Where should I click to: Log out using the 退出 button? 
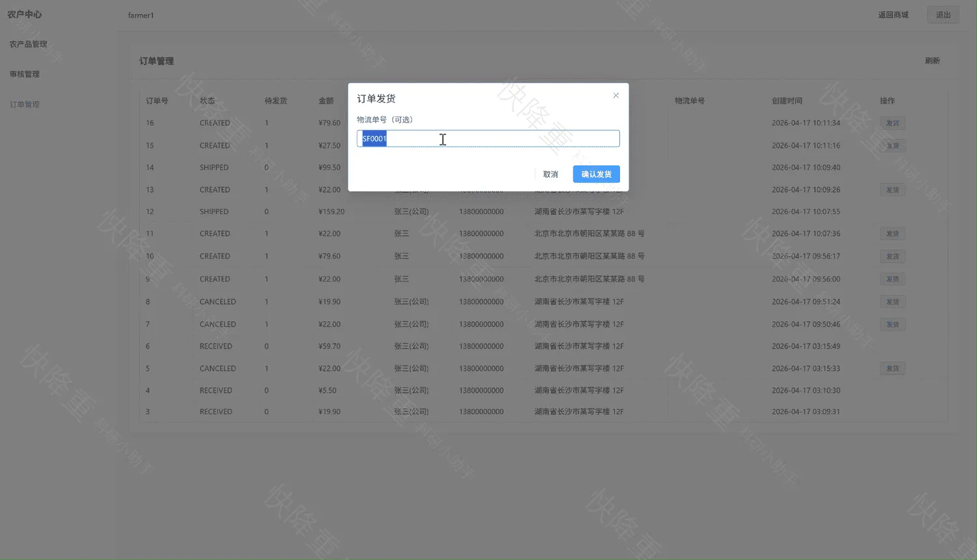(943, 15)
